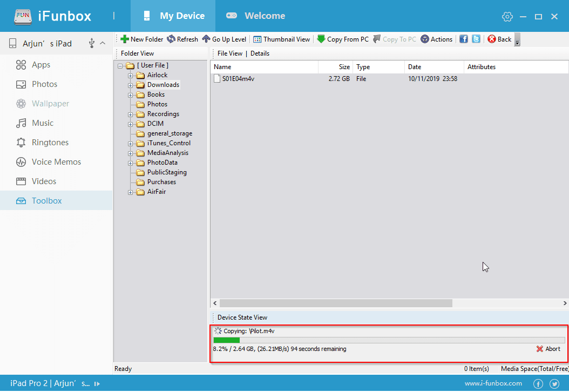
Task: Click the USB connection icon beside the device name
Action: (91, 44)
